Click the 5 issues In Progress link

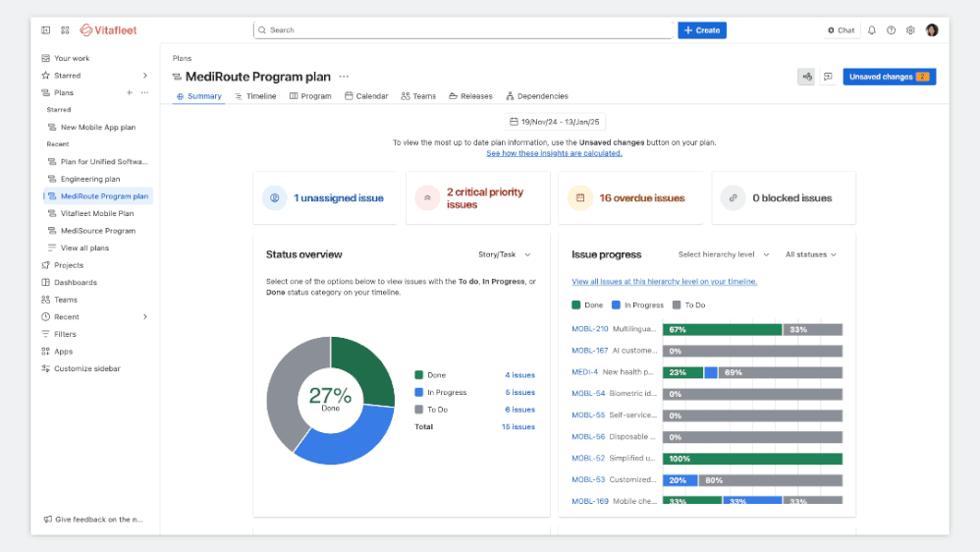(520, 393)
